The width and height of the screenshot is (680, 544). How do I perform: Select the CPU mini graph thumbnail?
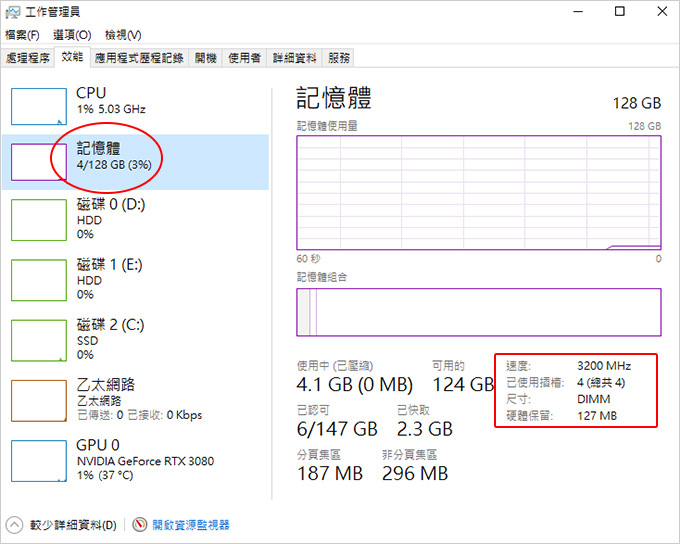pos(39,106)
